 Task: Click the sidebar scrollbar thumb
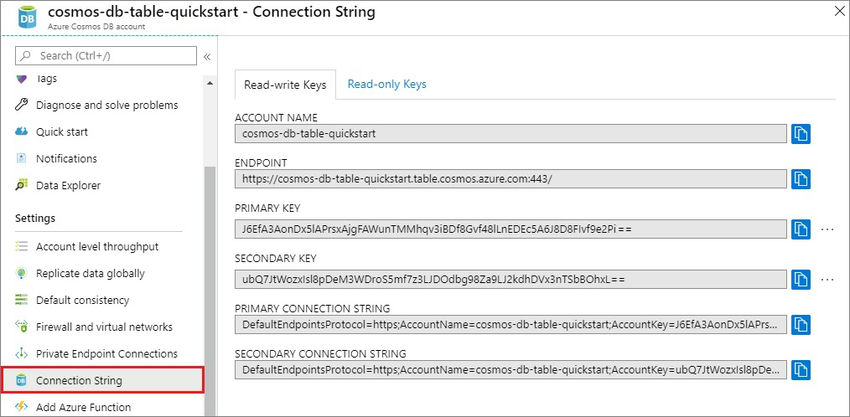210,291
